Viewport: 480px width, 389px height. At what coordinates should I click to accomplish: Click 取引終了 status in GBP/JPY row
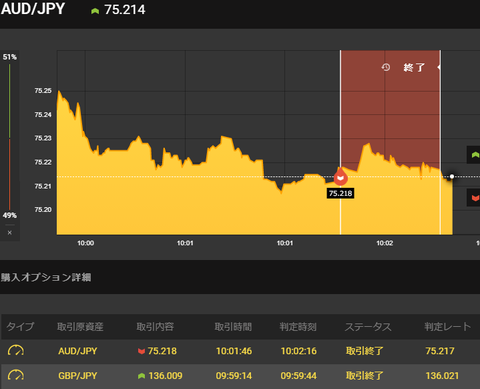click(x=365, y=376)
